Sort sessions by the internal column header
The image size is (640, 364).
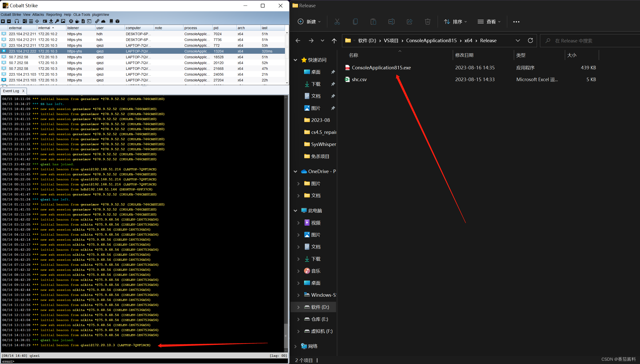point(52,28)
